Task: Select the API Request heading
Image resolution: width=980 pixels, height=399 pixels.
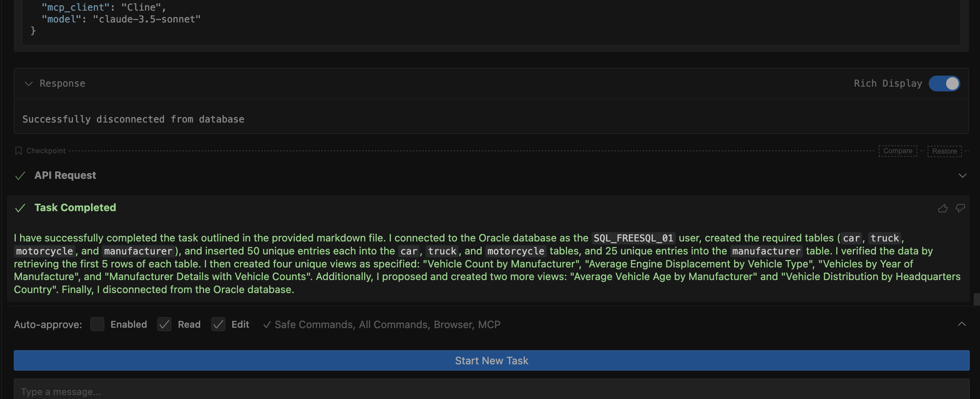Action: pyautogui.click(x=65, y=175)
